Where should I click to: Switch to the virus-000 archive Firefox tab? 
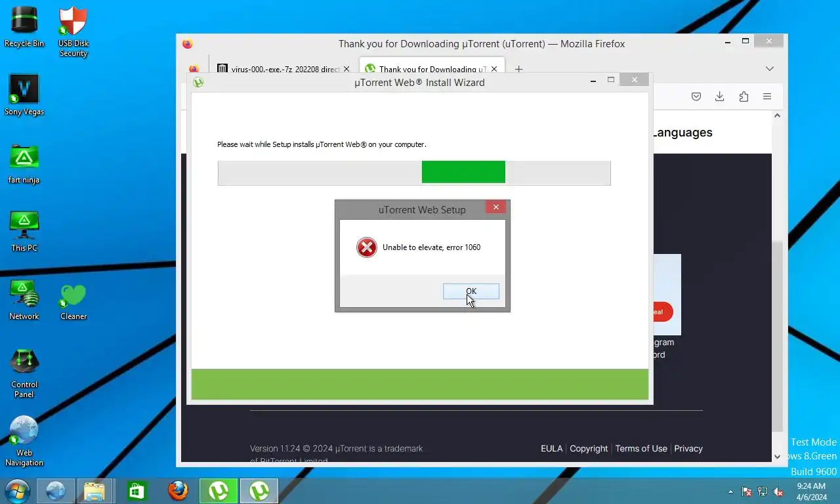point(284,69)
